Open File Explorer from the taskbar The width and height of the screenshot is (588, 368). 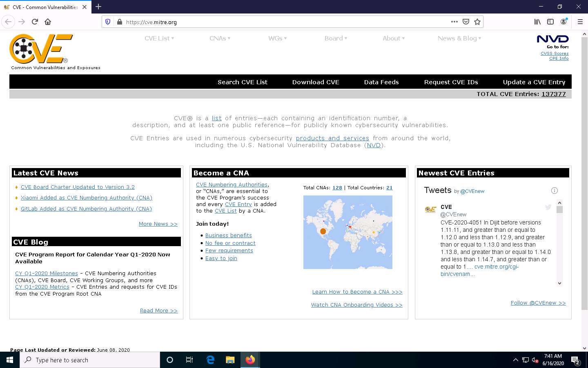(x=230, y=360)
